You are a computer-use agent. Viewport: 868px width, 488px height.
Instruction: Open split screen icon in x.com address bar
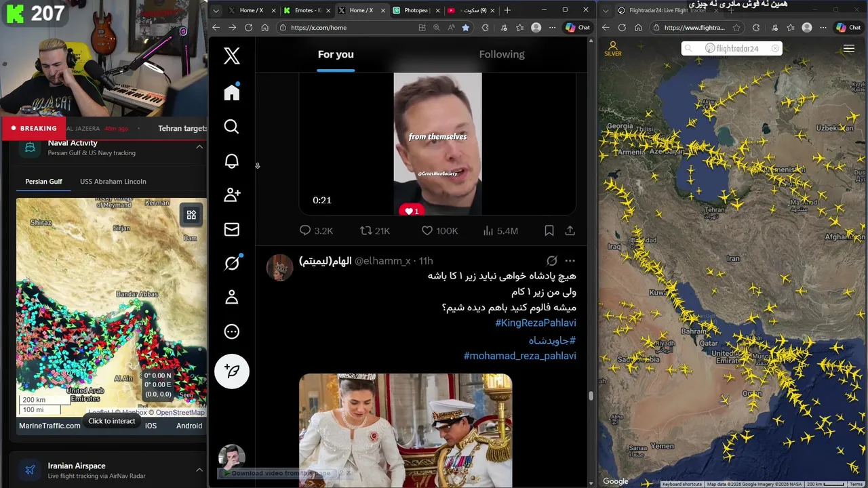point(422,28)
